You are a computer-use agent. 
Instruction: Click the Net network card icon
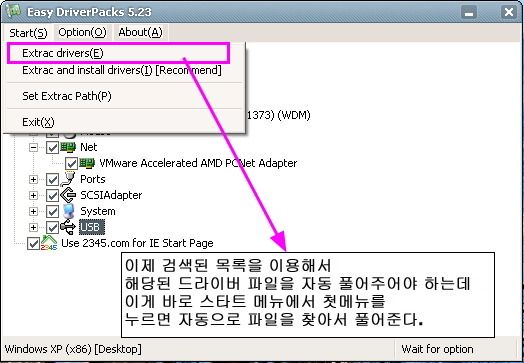(x=68, y=147)
